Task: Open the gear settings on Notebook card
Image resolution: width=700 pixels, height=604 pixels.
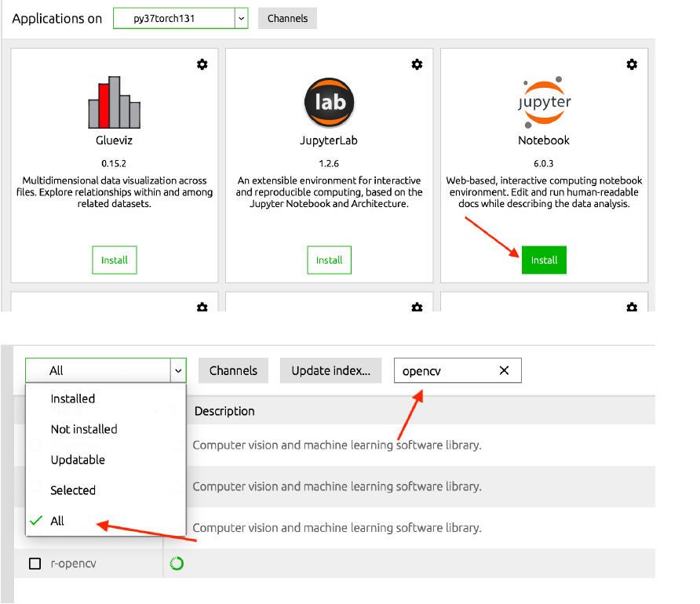Action: (632, 64)
